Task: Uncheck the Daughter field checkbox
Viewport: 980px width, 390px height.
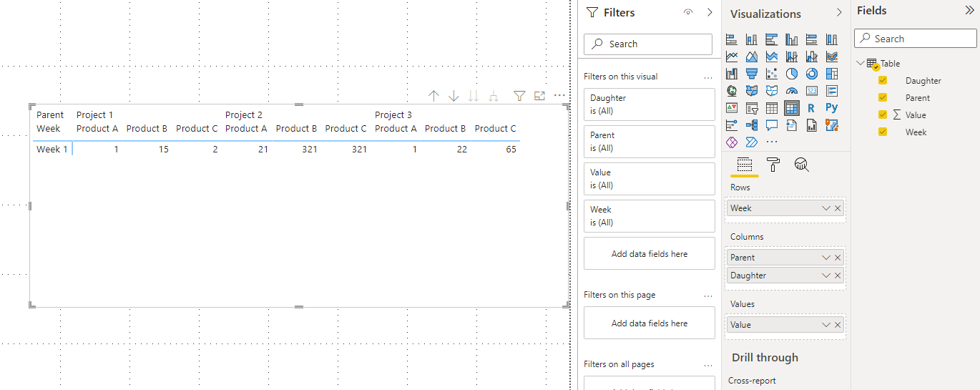Action: [883, 80]
